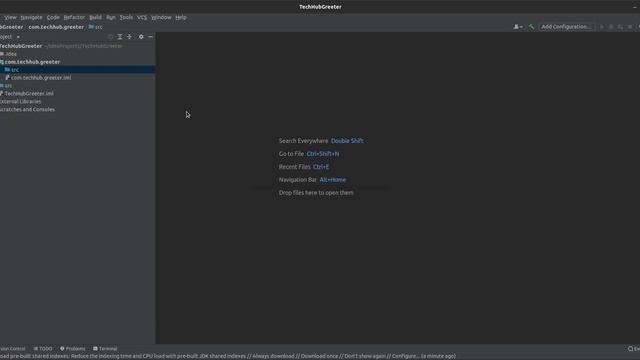Open the Window menu
Image resolution: width=640 pixels, height=360 pixels.
pos(161,18)
